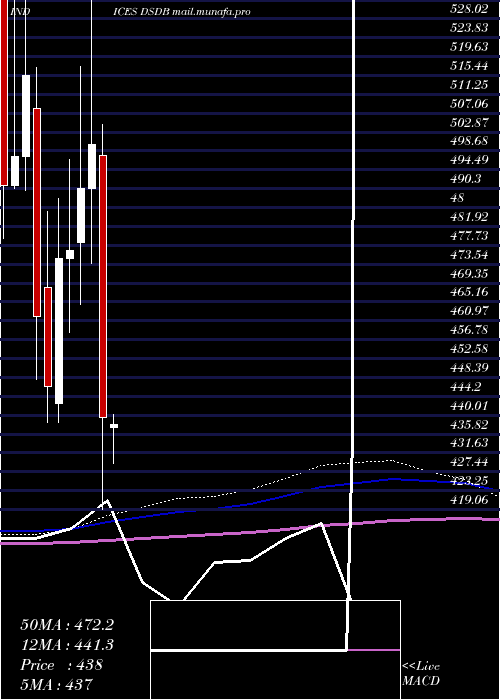Click the 452.58 price axis label
500x700 pixels.
click(469, 349)
